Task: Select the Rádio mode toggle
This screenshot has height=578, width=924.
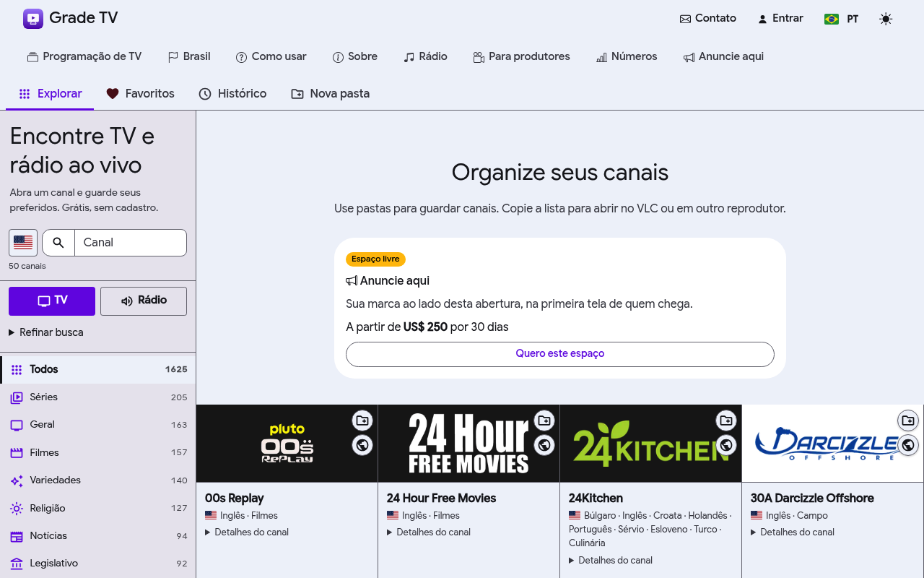Action: pyautogui.click(x=144, y=301)
